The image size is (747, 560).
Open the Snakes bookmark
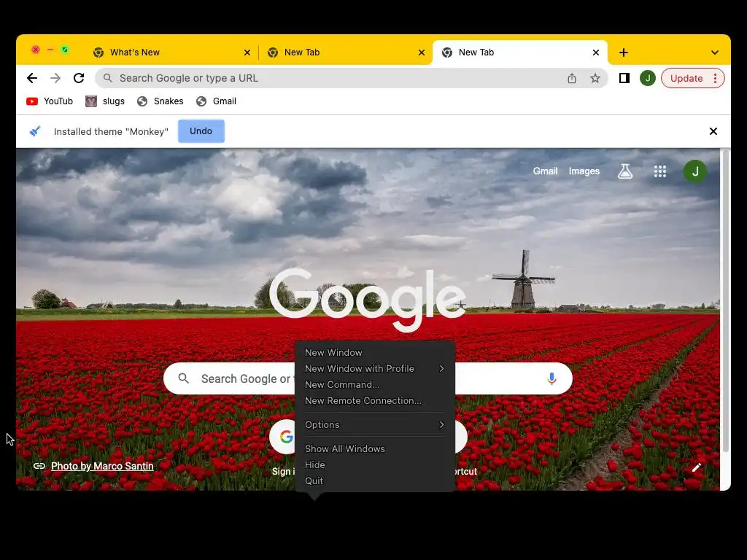click(160, 101)
